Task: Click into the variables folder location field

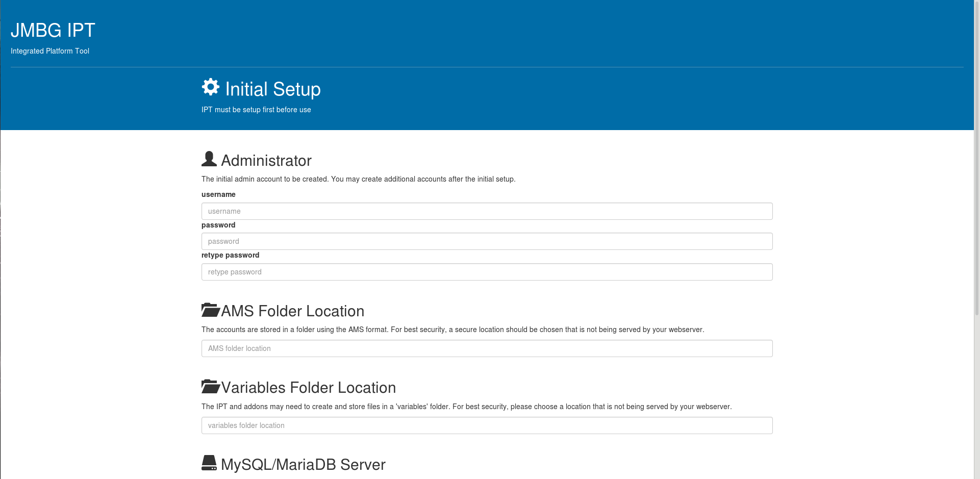Action: (x=487, y=425)
